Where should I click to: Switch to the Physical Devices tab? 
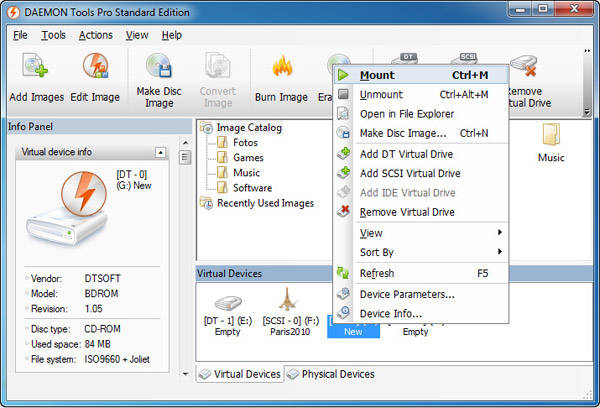coord(330,374)
